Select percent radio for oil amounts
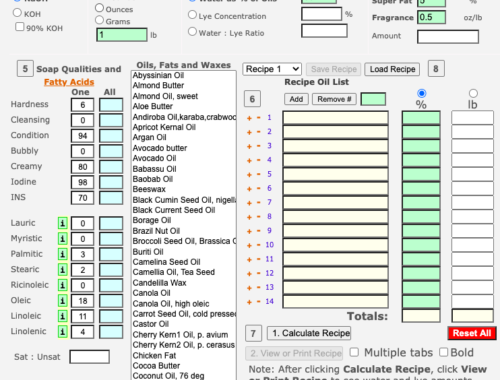The width and height of the screenshot is (500, 380). (x=422, y=93)
